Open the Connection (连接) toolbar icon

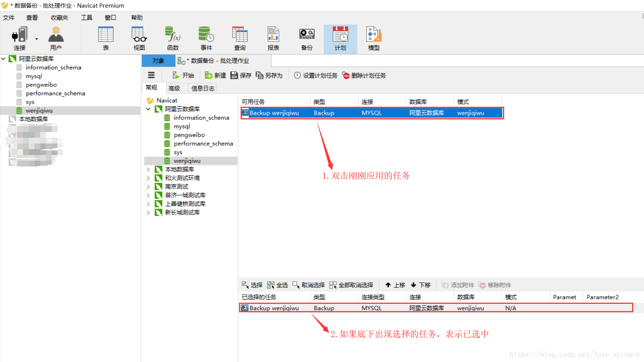20,39
